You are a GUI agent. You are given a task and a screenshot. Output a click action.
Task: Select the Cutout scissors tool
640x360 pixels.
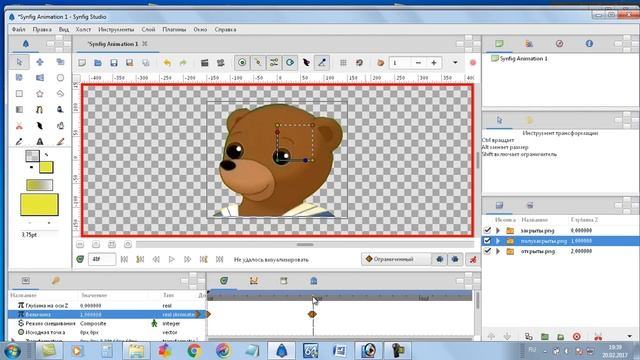pyautogui.click(x=19, y=126)
